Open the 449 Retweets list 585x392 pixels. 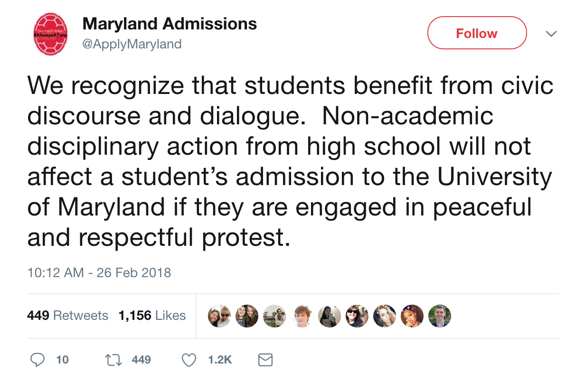coord(67,316)
